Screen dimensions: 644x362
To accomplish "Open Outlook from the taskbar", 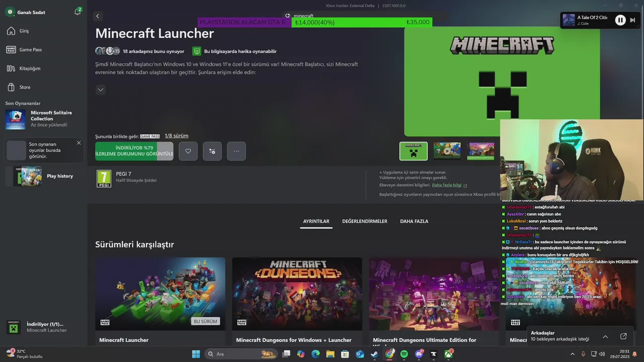I will pos(360,354).
